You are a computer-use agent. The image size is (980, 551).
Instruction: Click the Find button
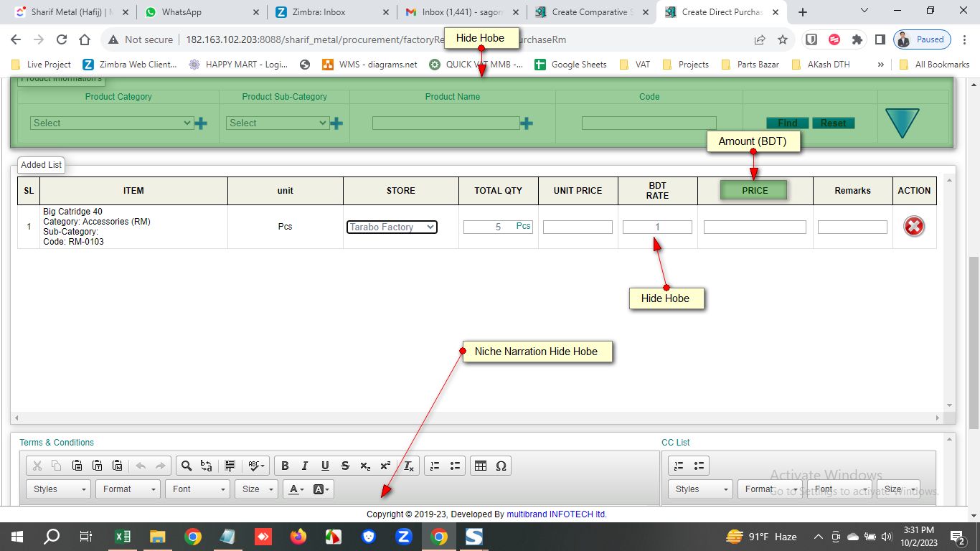point(788,123)
